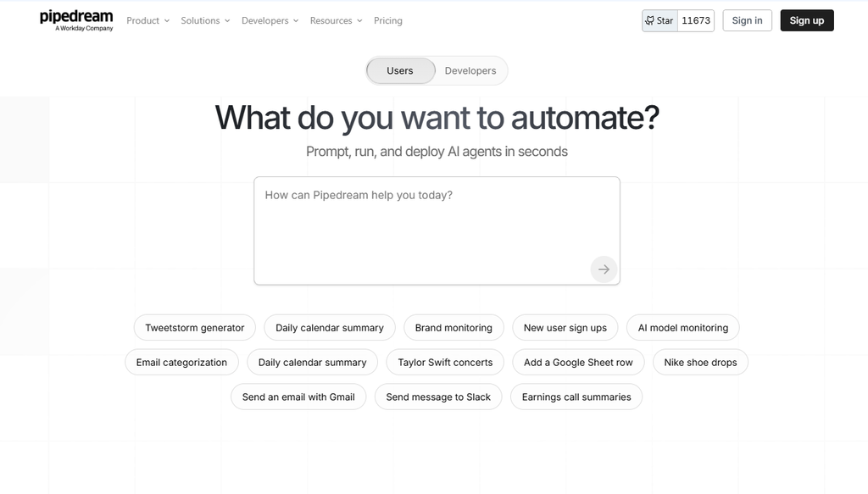This screenshot has width=868, height=494.
Task: Pick the Email categorization suggestion
Action: click(181, 363)
